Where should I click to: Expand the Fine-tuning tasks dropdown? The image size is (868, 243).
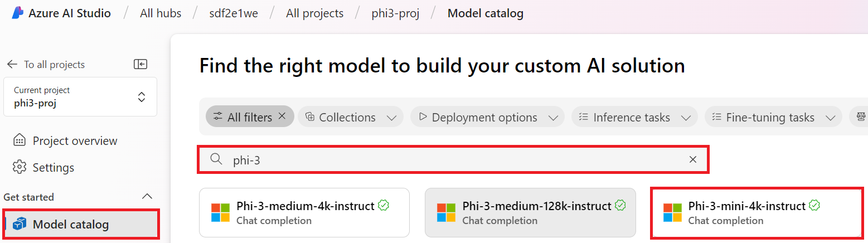coord(830,118)
